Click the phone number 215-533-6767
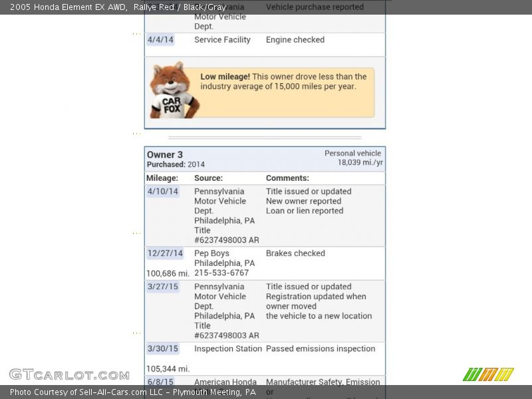532x399 pixels. [221, 273]
